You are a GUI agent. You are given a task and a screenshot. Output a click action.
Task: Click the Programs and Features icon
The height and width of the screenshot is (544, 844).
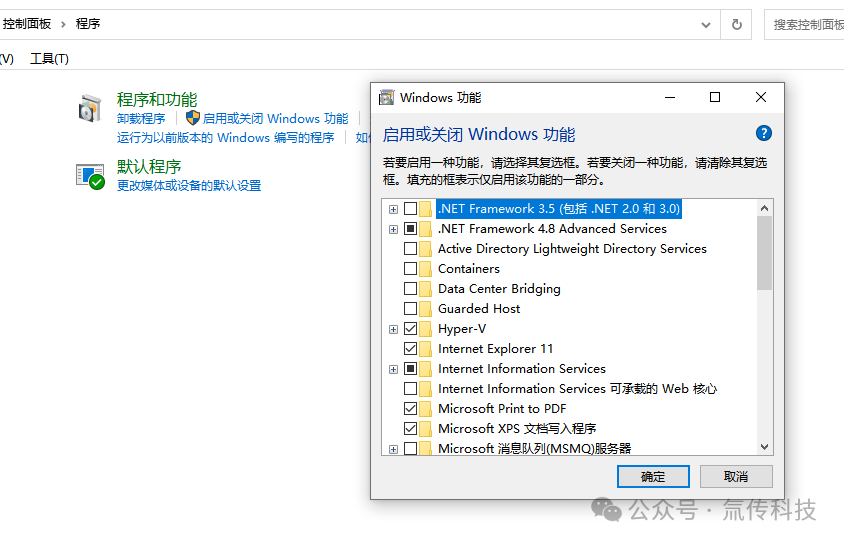(x=90, y=108)
